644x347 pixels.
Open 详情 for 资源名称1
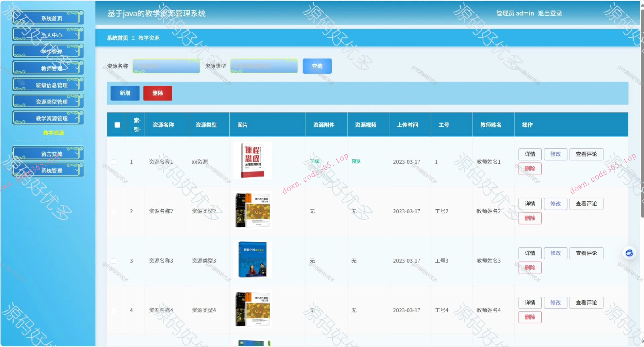530,154
